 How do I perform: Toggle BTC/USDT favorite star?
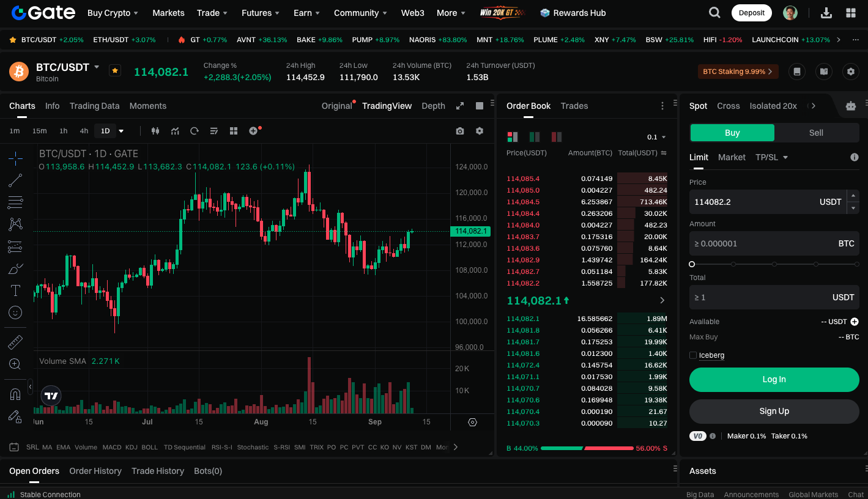(x=115, y=70)
